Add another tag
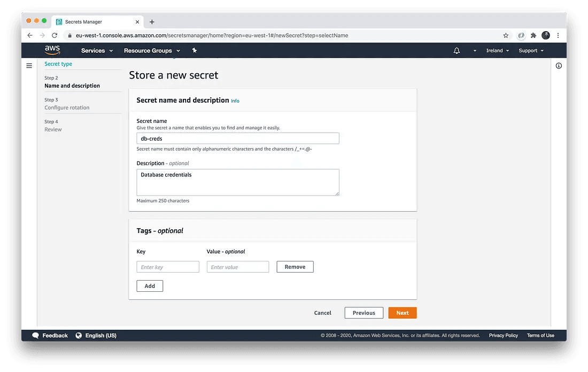Viewport: 588px width, 372px height. click(x=150, y=286)
